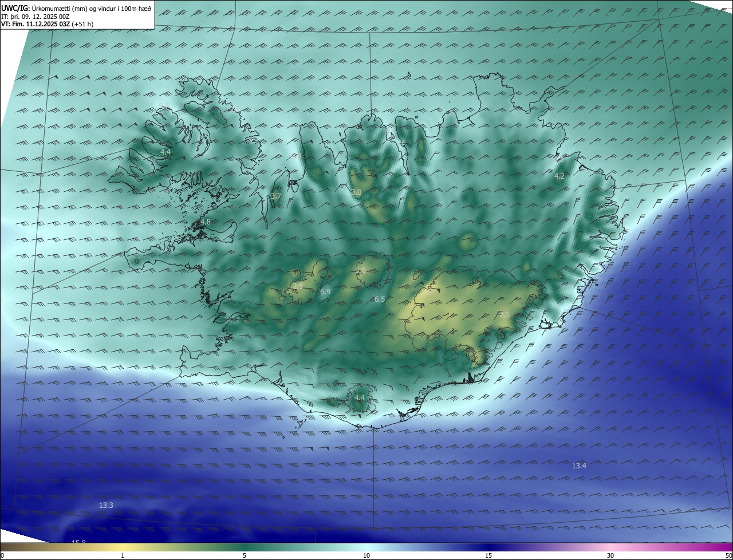
Task: Click the 4.4 value near the south coast
Action: 359,397
